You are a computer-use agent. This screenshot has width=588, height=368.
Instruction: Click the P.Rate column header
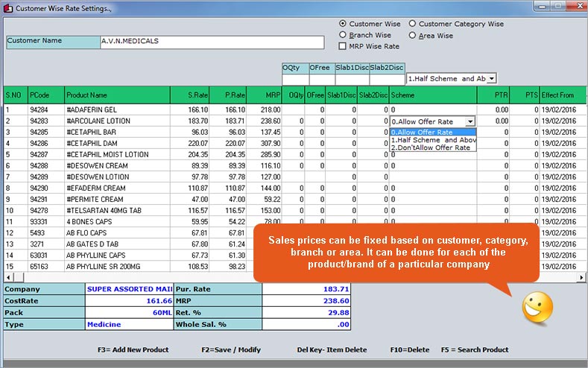click(227, 95)
